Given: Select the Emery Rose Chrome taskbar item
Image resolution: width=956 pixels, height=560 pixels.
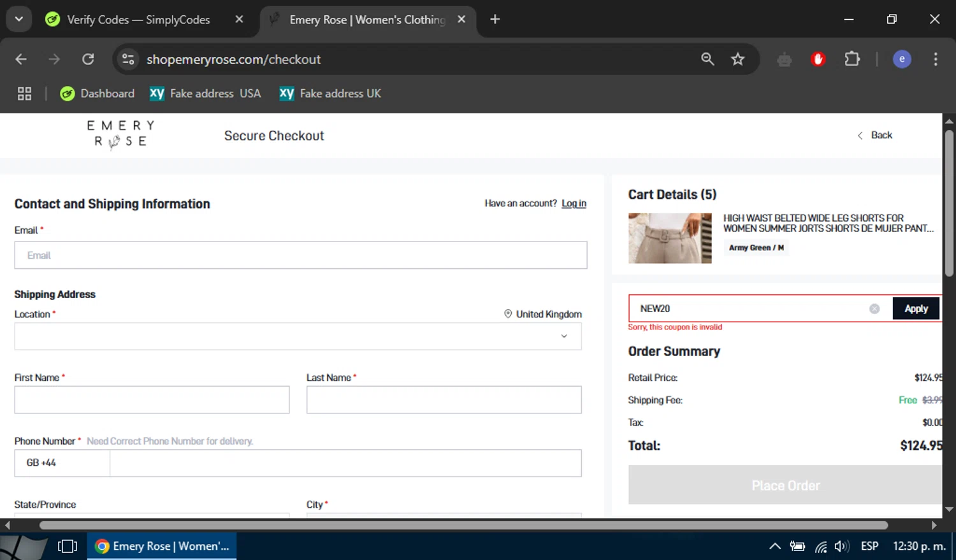Looking at the screenshot, I should [162, 547].
